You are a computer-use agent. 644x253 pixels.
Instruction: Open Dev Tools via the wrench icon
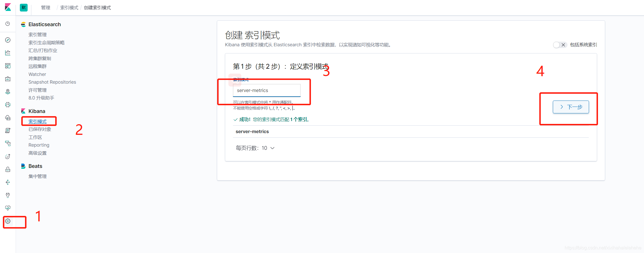[x=8, y=195]
